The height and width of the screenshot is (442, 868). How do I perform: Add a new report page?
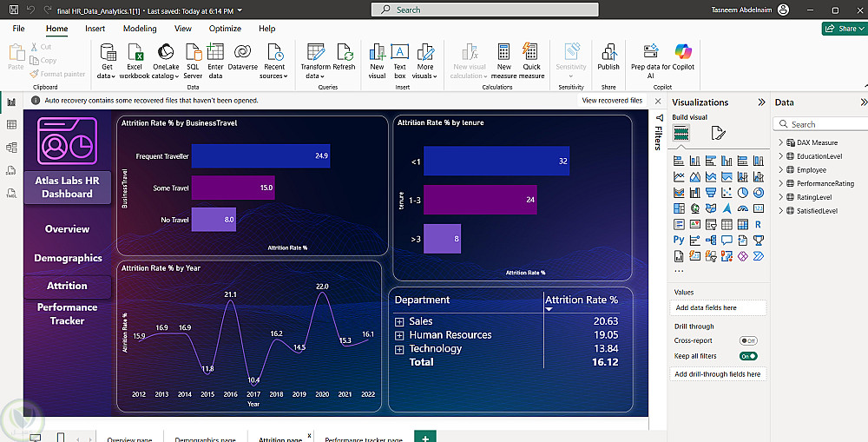(x=425, y=437)
